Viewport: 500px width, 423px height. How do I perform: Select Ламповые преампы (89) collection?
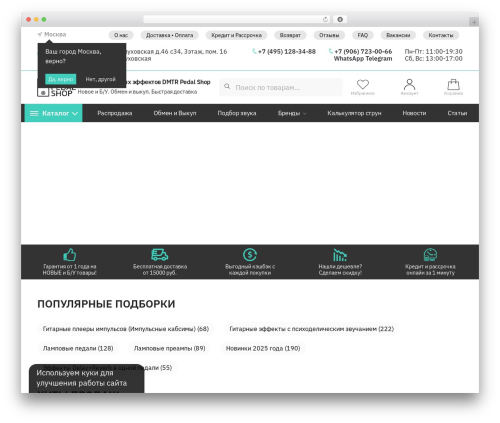[169, 348]
